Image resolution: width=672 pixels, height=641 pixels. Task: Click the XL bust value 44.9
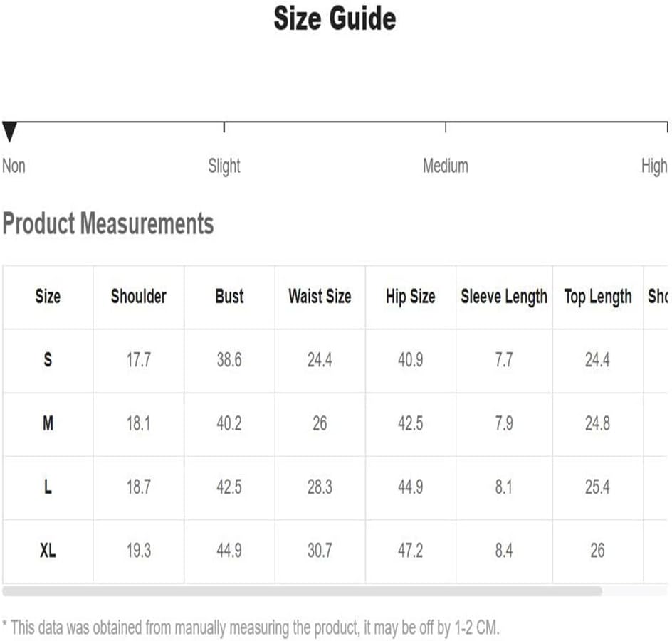[229, 550]
